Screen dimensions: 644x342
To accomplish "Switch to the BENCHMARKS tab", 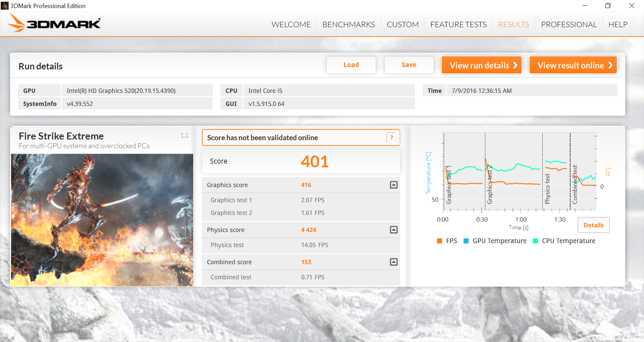I will pyautogui.click(x=348, y=24).
